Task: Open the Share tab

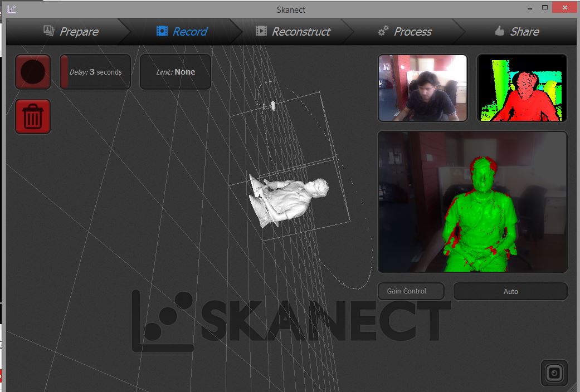Action: coord(516,31)
